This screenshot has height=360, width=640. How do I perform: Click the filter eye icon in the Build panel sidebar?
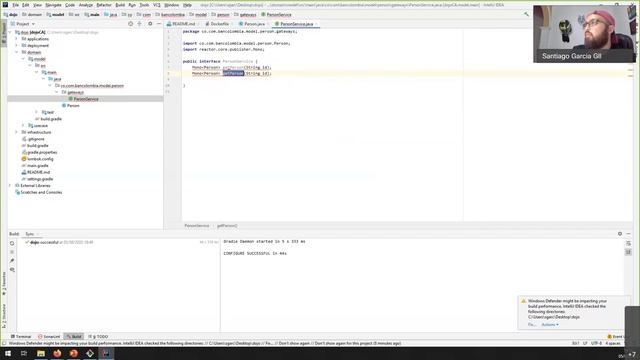click(12, 270)
